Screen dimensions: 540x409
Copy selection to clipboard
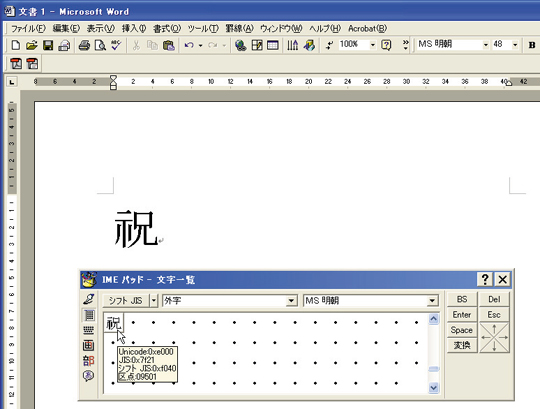[x=152, y=45]
